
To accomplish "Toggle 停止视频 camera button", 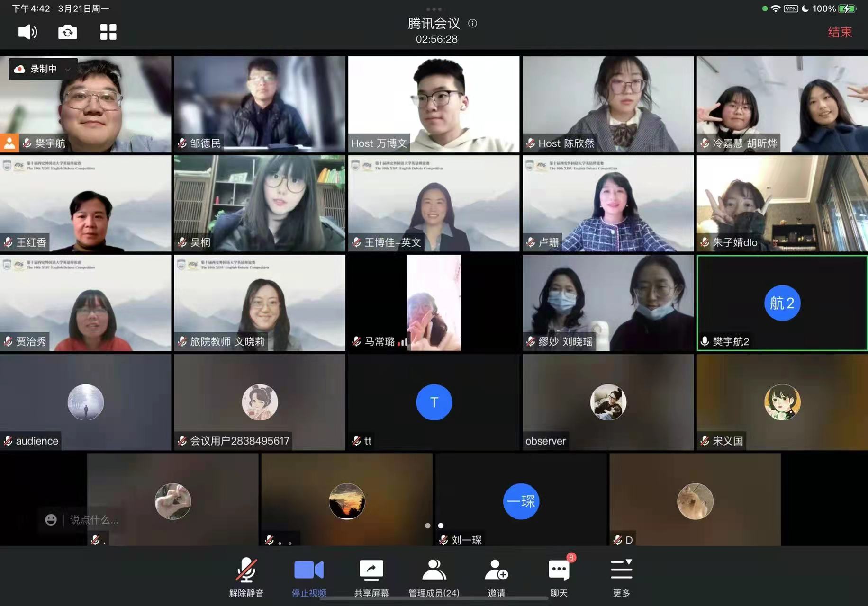I will coord(308,577).
